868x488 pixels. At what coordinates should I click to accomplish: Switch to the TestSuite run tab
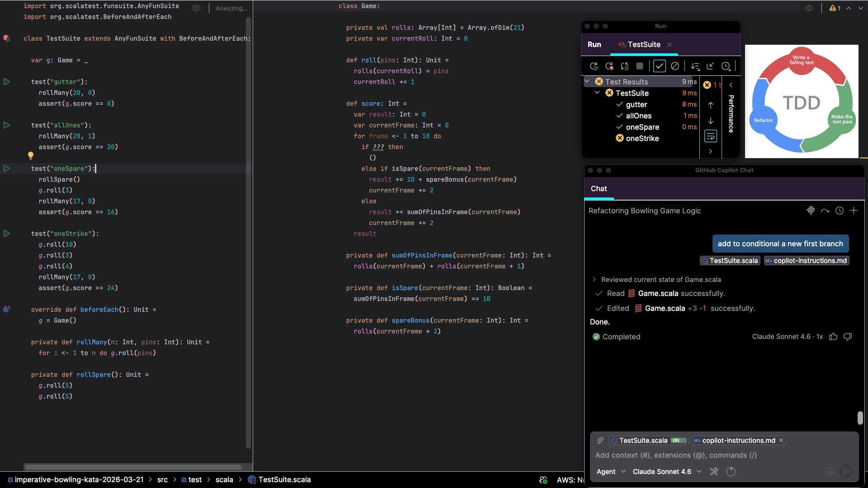click(x=644, y=45)
